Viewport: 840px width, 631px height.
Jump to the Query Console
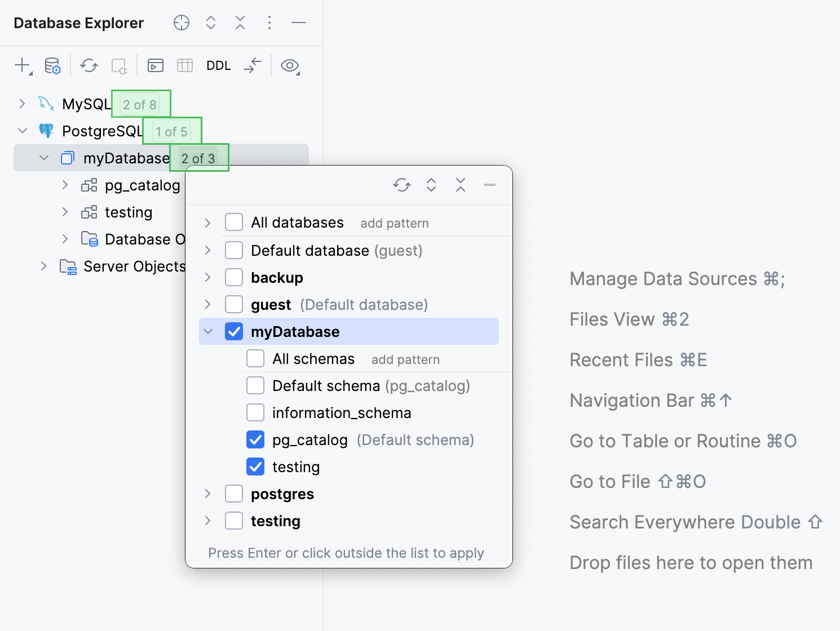155,65
